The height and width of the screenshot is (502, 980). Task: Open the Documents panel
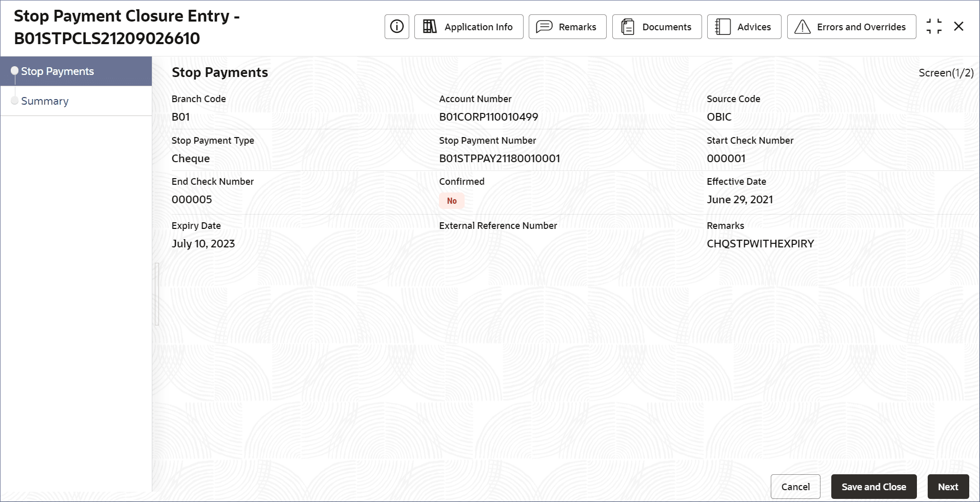coord(657,27)
